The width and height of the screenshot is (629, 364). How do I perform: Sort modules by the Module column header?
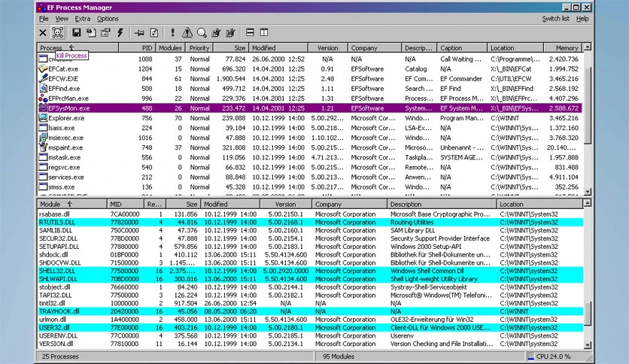coord(72,205)
